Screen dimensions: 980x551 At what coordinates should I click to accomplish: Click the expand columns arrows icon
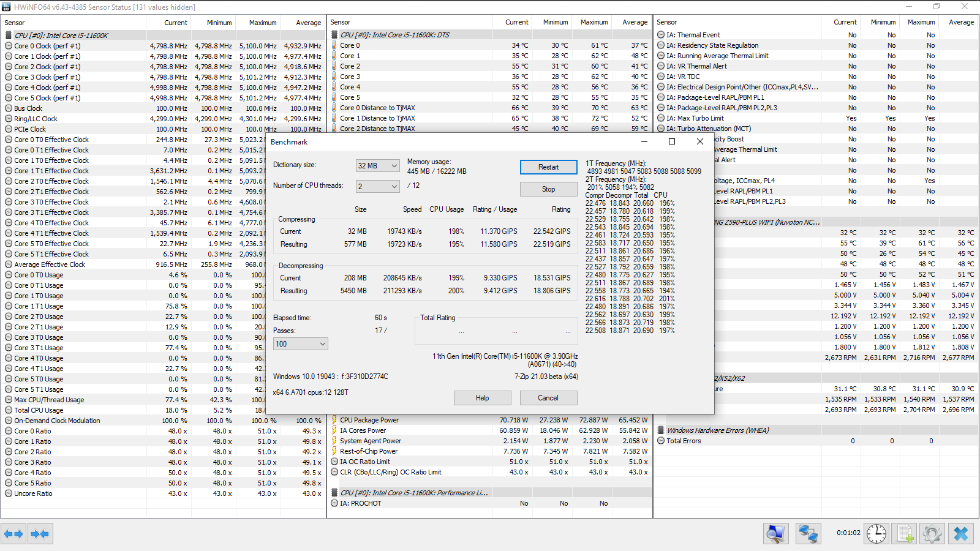pyautogui.click(x=13, y=534)
